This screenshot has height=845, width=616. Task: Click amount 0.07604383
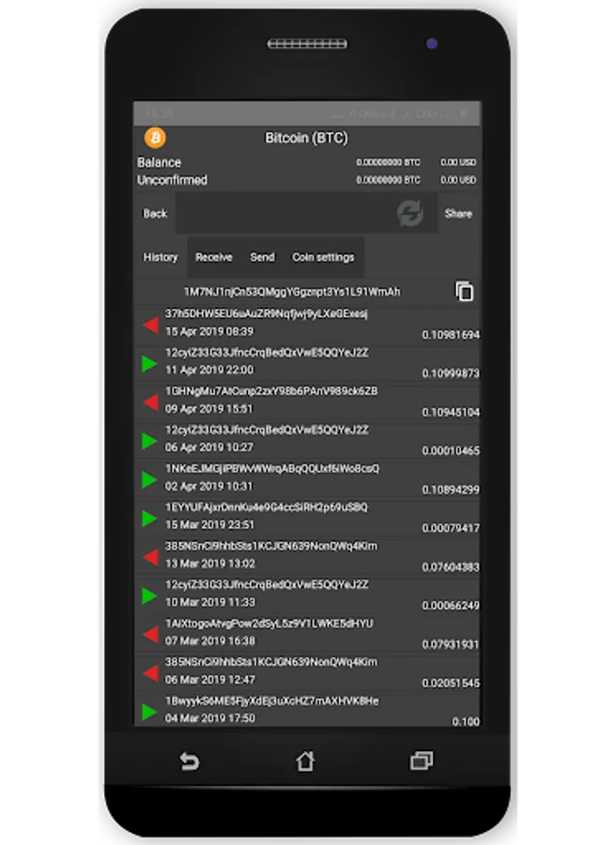(x=451, y=567)
